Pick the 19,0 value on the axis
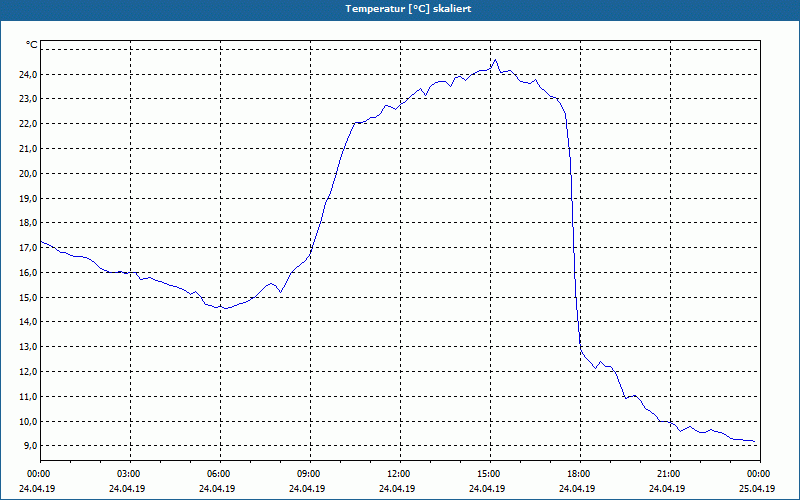Screen dimensions: 800x500 coord(28,198)
